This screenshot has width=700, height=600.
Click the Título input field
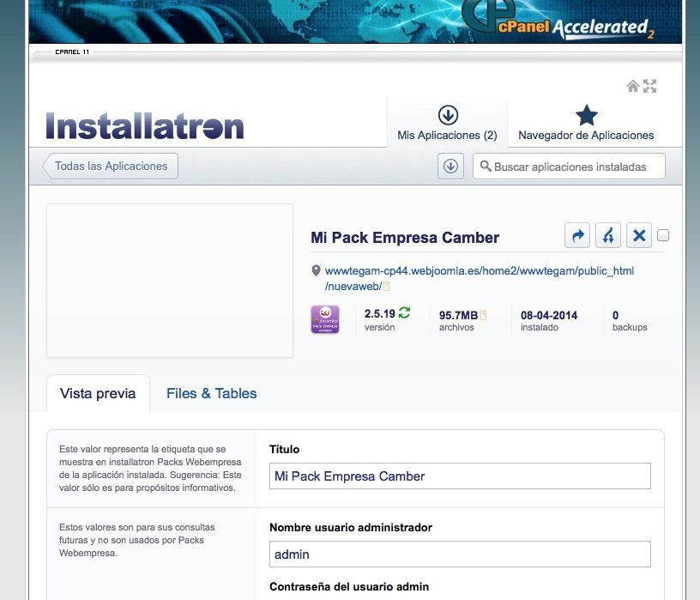coord(460,476)
